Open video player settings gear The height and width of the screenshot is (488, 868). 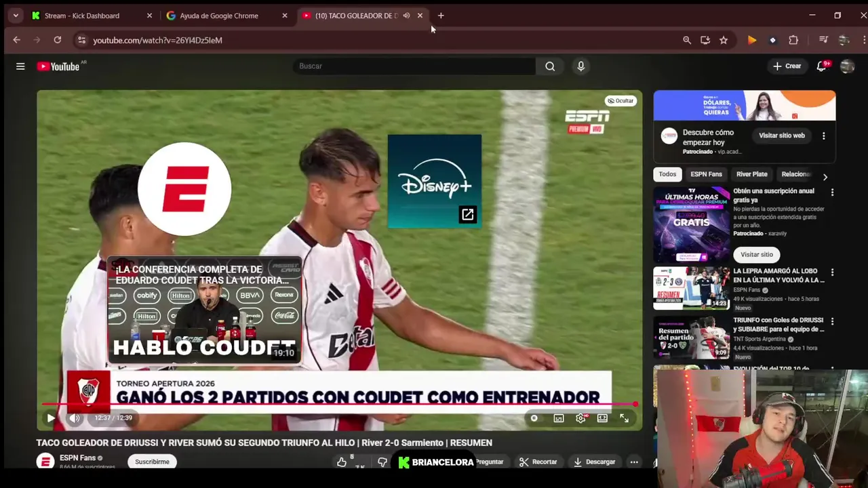click(580, 418)
